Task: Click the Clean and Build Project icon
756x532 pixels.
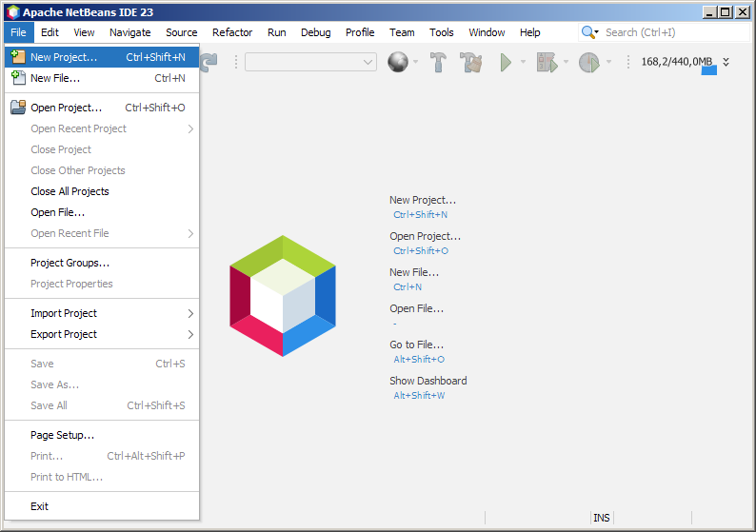Action: click(470, 62)
